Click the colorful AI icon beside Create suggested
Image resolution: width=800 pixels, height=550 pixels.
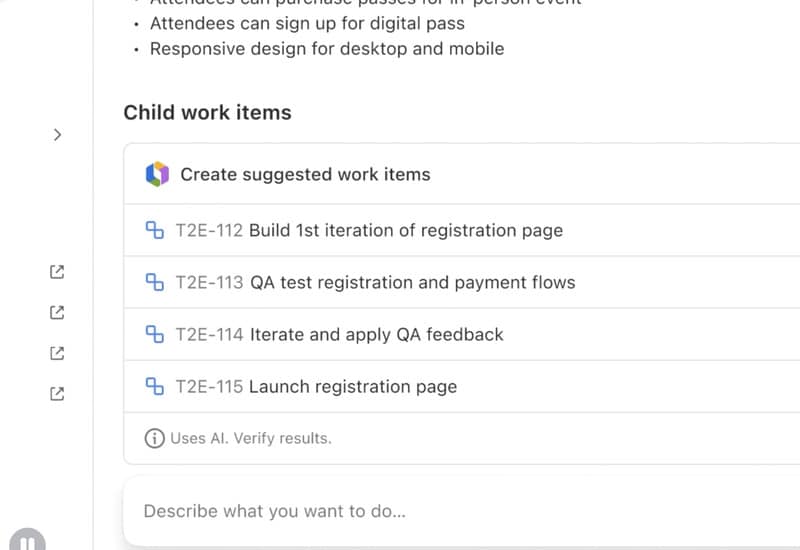point(157,174)
